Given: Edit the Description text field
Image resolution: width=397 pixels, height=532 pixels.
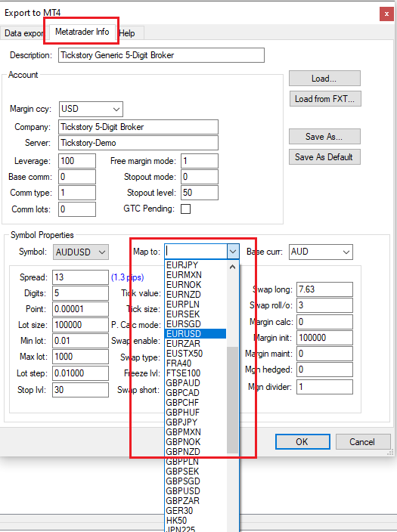Looking at the screenshot, I should [x=161, y=55].
